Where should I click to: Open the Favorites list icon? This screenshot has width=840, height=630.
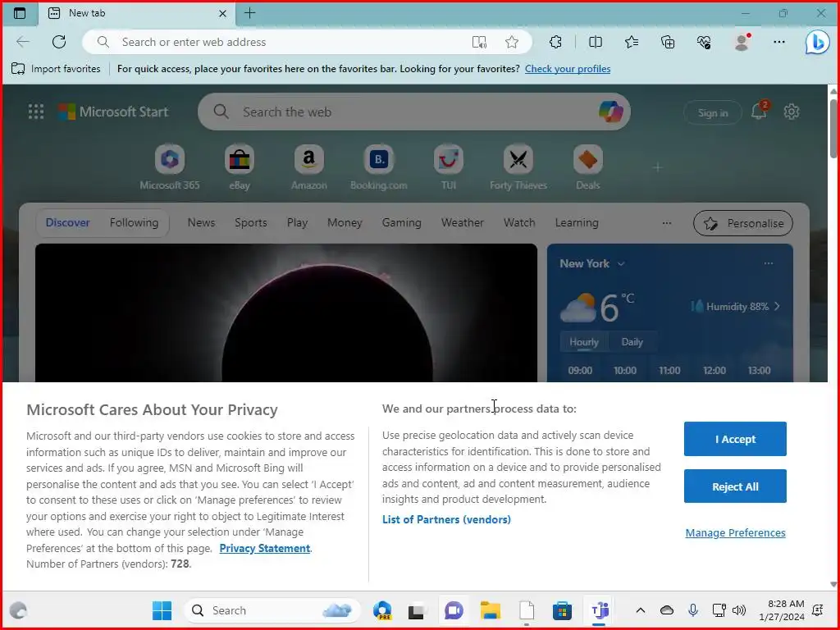pyautogui.click(x=632, y=42)
